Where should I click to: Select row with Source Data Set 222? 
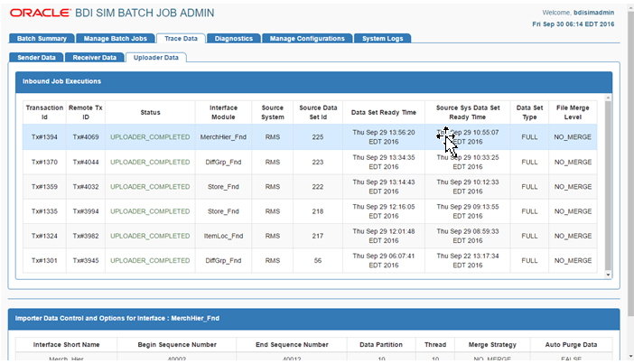309,186
